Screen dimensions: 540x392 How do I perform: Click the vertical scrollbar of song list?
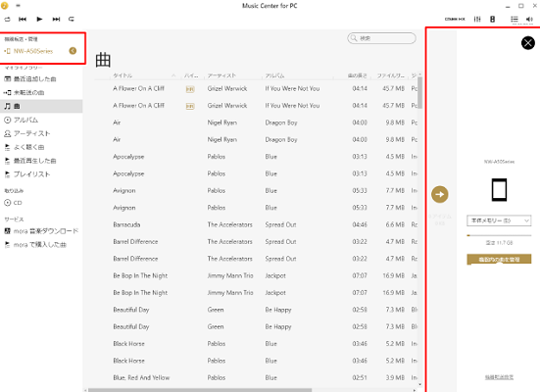click(419, 92)
